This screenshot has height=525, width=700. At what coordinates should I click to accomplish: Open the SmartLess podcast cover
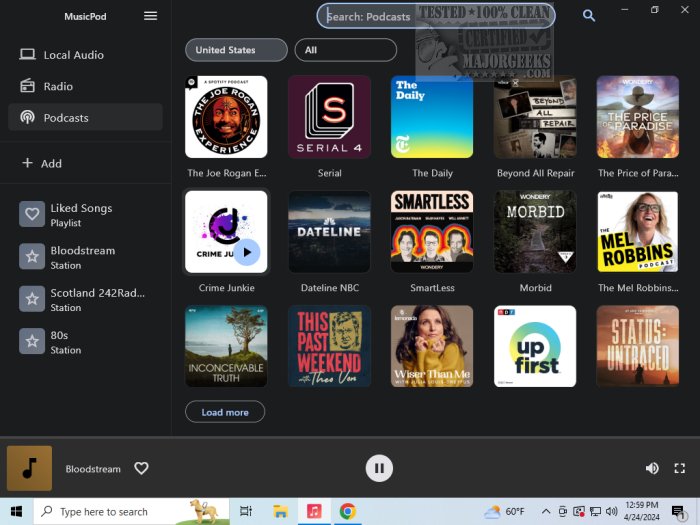coord(432,232)
